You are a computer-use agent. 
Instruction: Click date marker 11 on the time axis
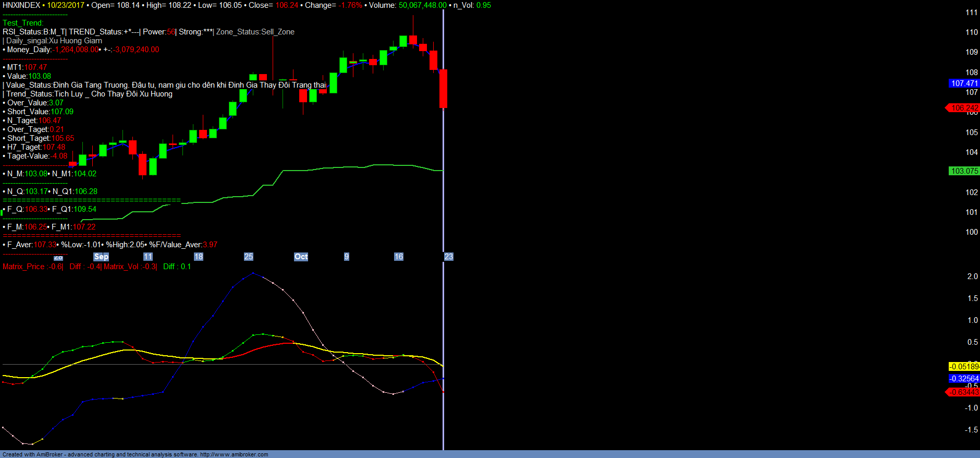click(x=148, y=257)
